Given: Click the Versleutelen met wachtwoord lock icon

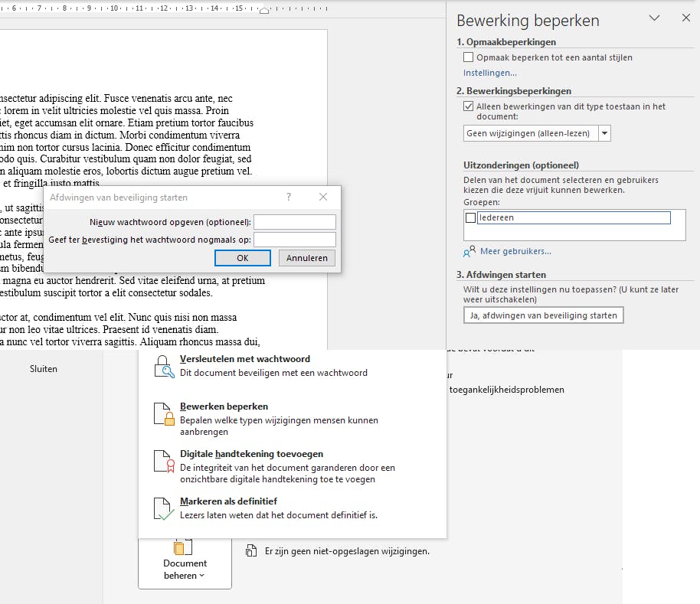Looking at the screenshot, I should [x=164, y=367].
